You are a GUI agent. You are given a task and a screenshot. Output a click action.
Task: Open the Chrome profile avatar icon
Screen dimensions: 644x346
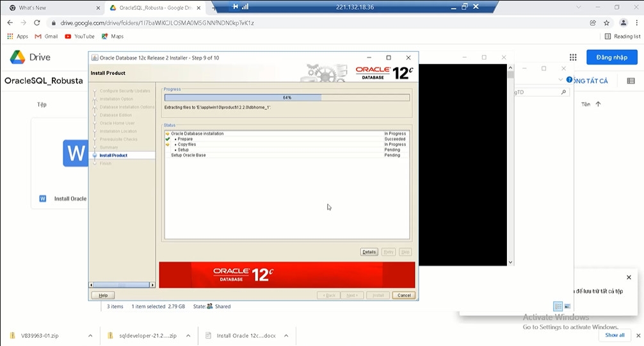[623, 23]
